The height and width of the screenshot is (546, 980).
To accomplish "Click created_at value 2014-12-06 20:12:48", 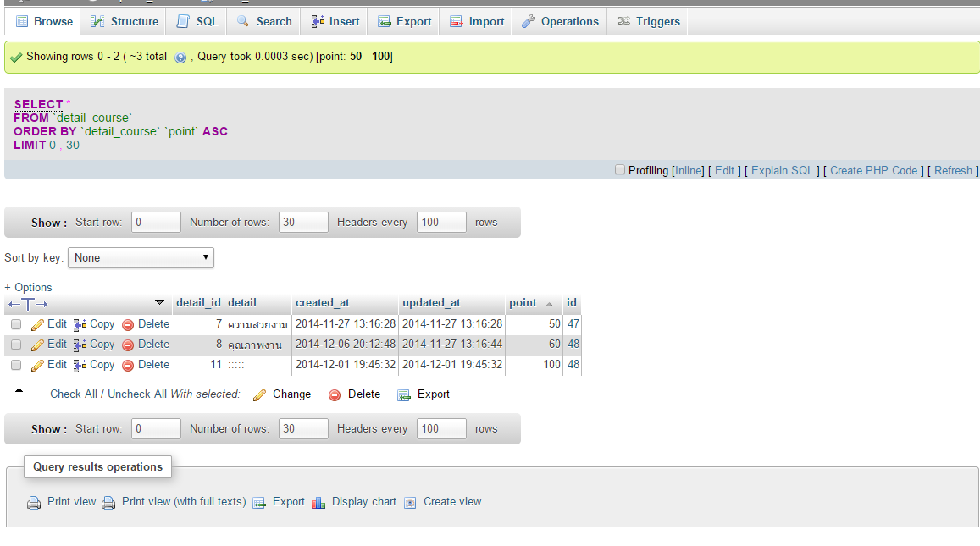I will point(346,345).
